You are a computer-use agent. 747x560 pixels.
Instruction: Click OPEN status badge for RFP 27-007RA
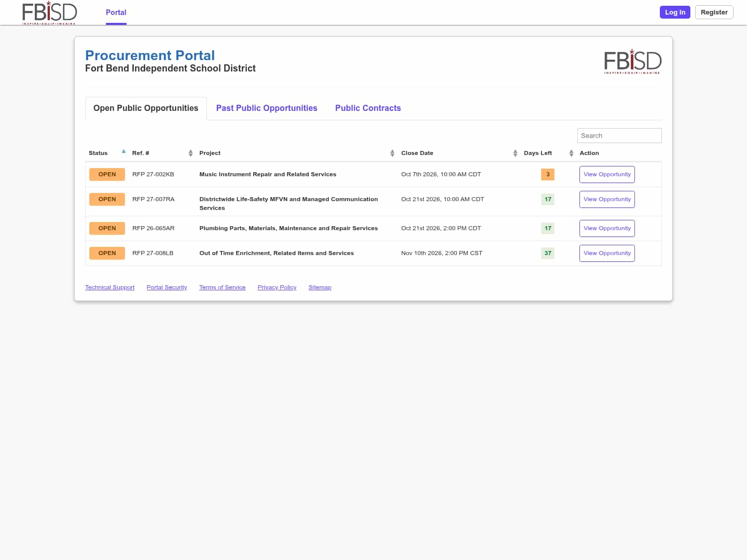[x=107, y=200]
